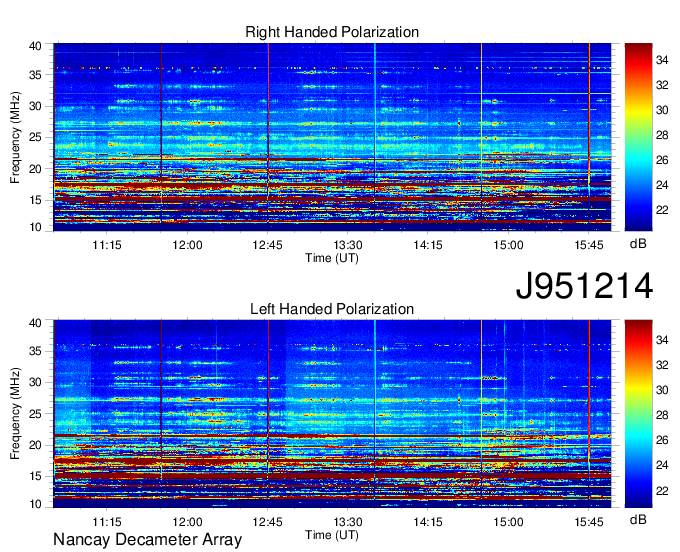The height and width of the screenshot is (552, 680).
Task: Select the "J951214" observation label
Action: [584, 286]
